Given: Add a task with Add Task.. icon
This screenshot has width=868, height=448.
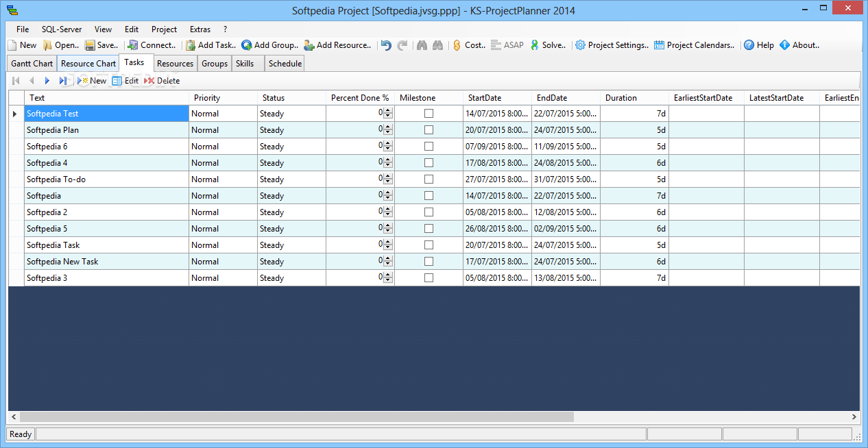Looking at the screenshot, I should coord(191,45).
